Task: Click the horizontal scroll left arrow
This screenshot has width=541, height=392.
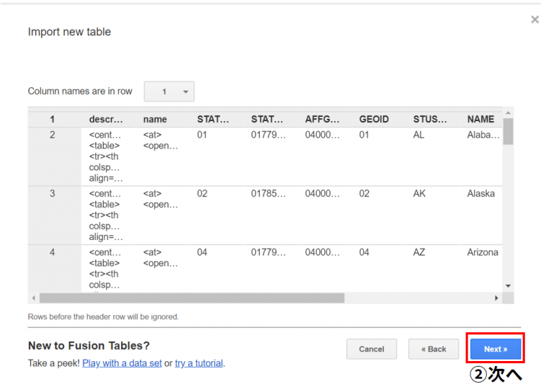Action: pos(34,298)
